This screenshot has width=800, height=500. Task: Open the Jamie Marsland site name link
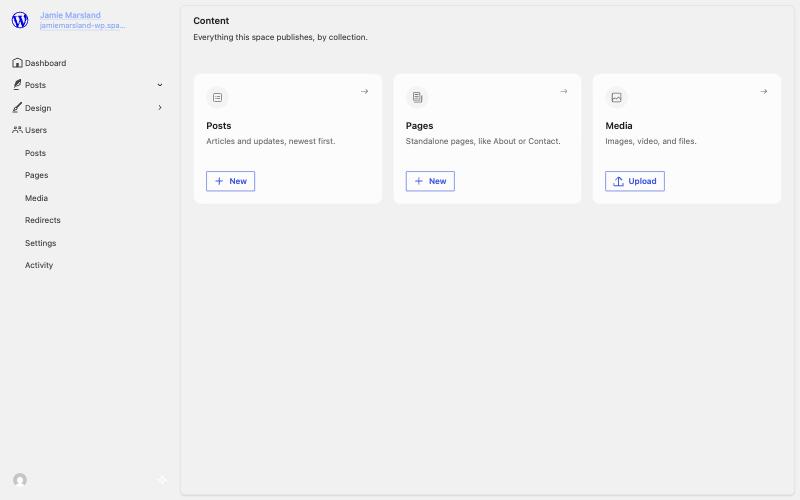coord(70,15)
